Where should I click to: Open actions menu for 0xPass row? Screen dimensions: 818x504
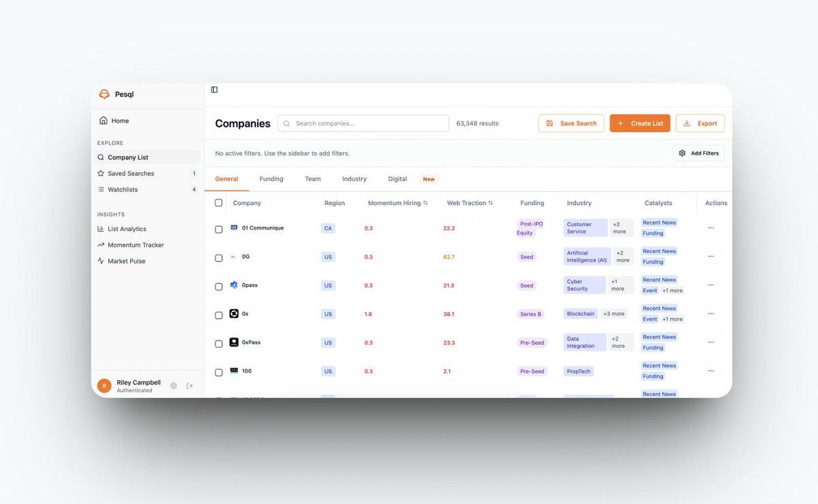pyautogui.click(x=711, y=343)
